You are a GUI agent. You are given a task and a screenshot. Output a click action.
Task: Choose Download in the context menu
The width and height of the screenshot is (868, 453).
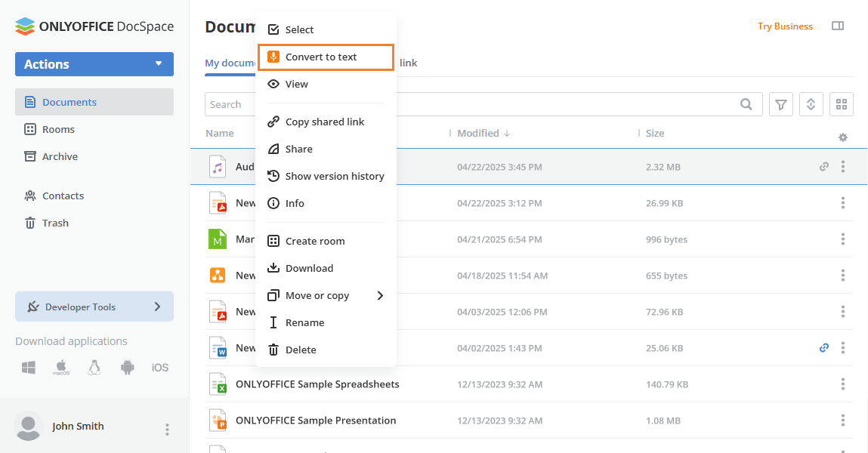[326, 268]
